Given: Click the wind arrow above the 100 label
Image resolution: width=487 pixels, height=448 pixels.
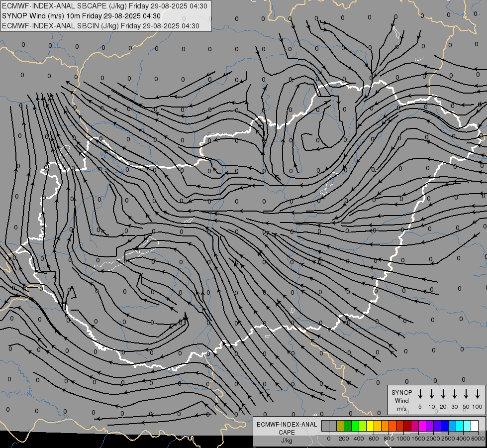Looking at the screenshot, I should coord(478,394).
